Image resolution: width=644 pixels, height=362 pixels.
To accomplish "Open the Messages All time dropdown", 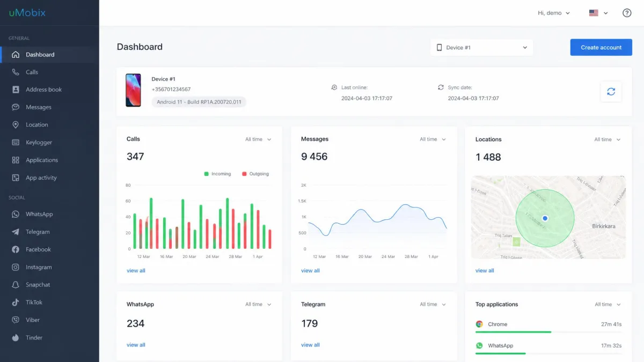I will click(x=433, y=139).
